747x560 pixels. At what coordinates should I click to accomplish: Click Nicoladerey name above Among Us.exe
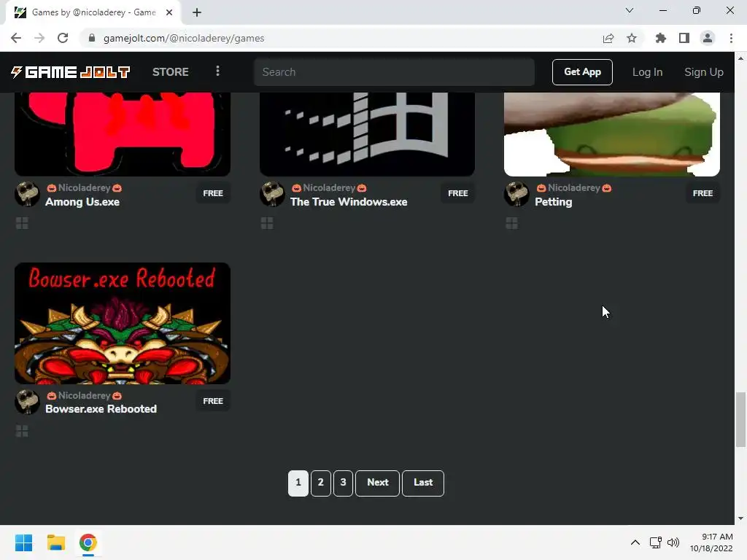click(x=84, y=187)
